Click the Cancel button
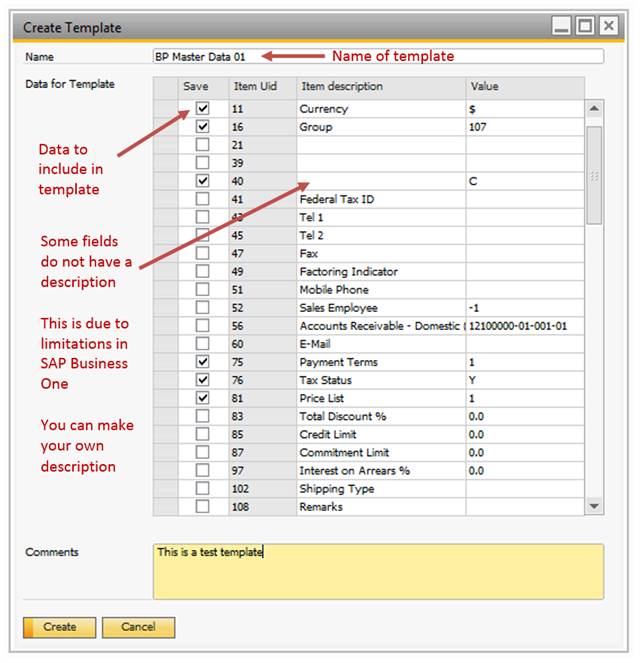This screenshot has width=642, height=663. [138, 627]
